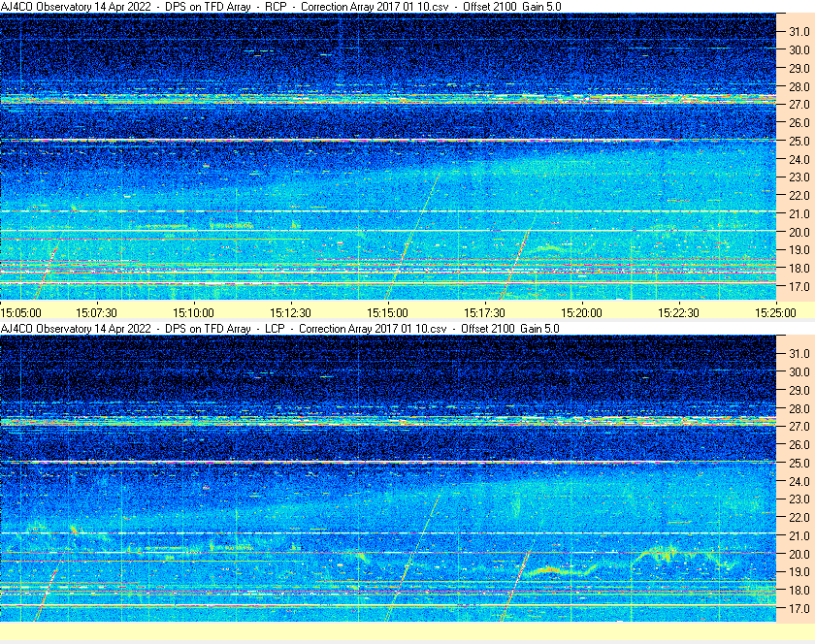
Task: Select the 15:15:00 time axis label
Action: 387,313
